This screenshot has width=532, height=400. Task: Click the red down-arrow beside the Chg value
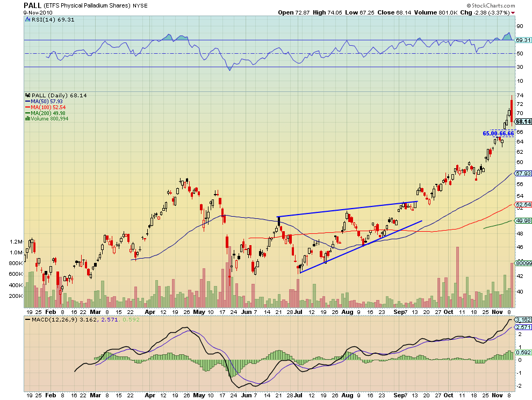tap(513, 13)
